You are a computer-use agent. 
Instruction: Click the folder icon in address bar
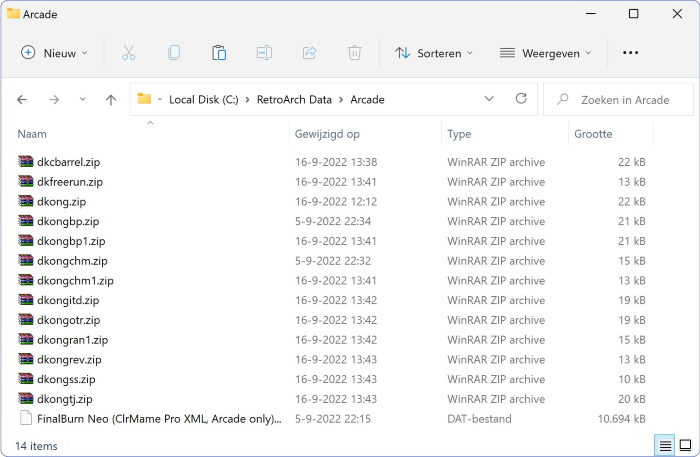(144, 99)
